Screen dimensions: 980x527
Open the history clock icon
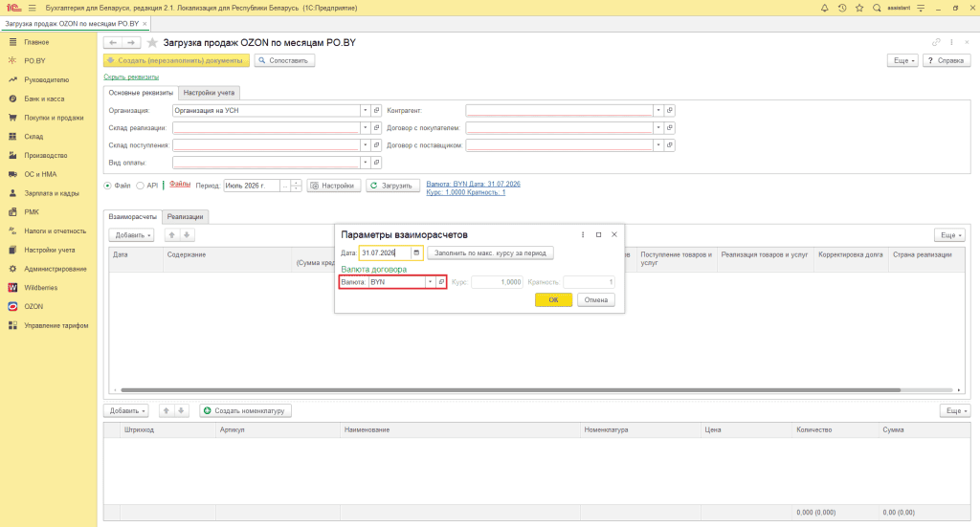click(x=842, y=8)
